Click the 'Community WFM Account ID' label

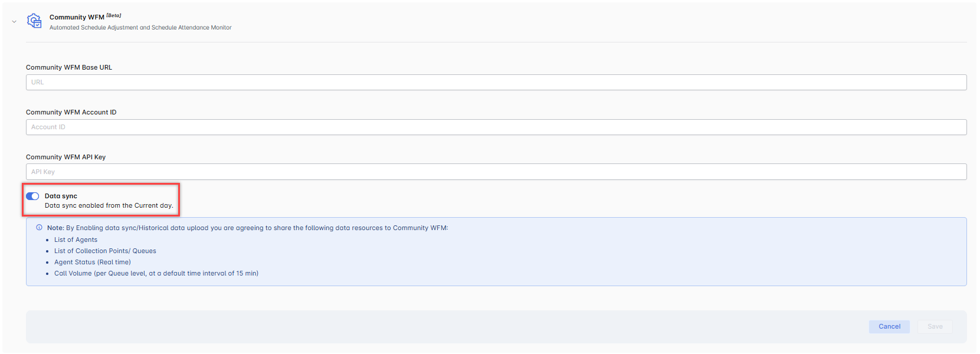click(x=71, y=113)
